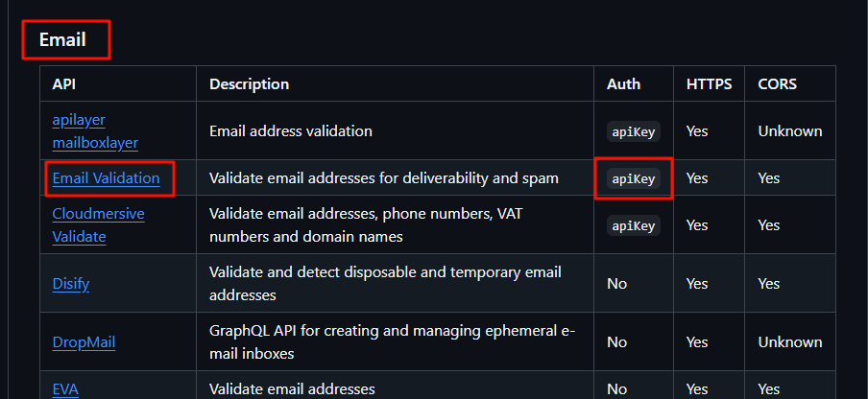Visit the Disify API link

[x=71, y=284]
